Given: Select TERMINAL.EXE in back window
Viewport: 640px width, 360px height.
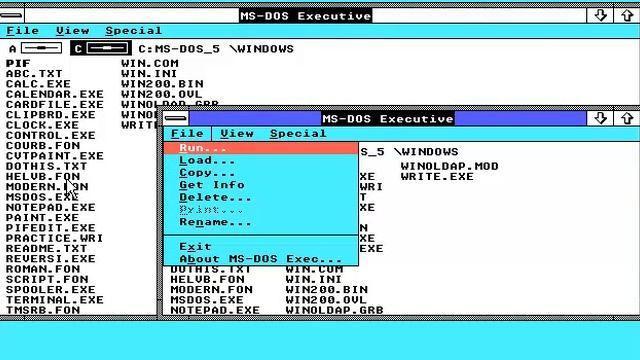Looking at the screenshot, I should click(x=55, y=300).
